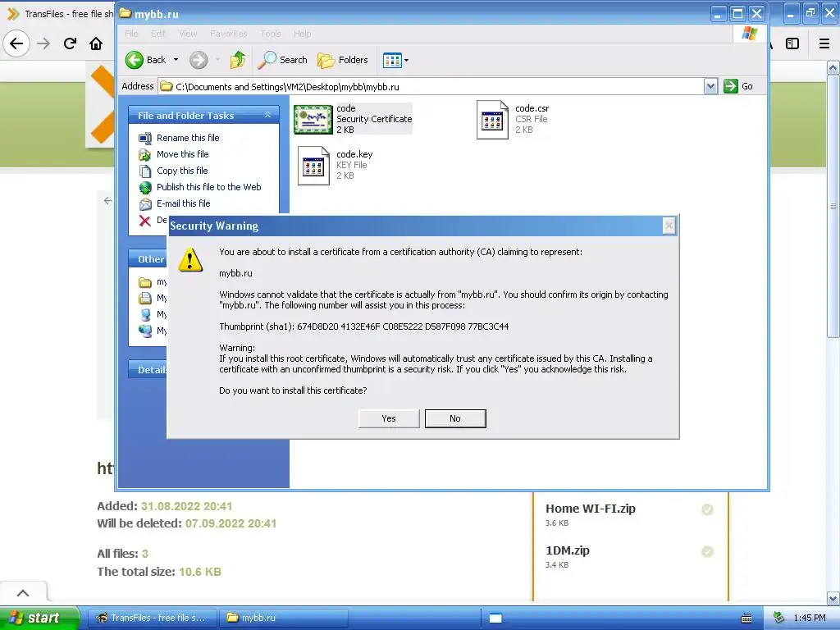840x630 pixels.
Task: Toggle the Folders pane button
Action: (343, 60)
